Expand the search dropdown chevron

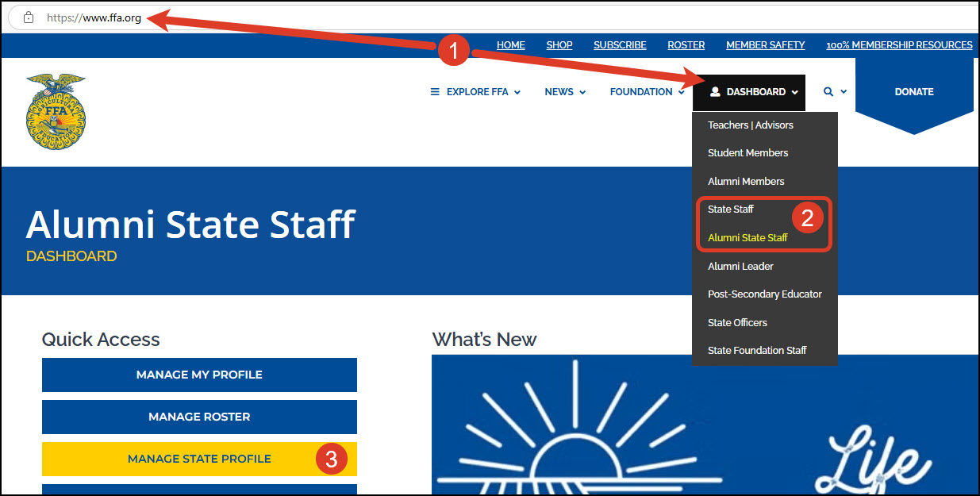[x=844, y=92]
